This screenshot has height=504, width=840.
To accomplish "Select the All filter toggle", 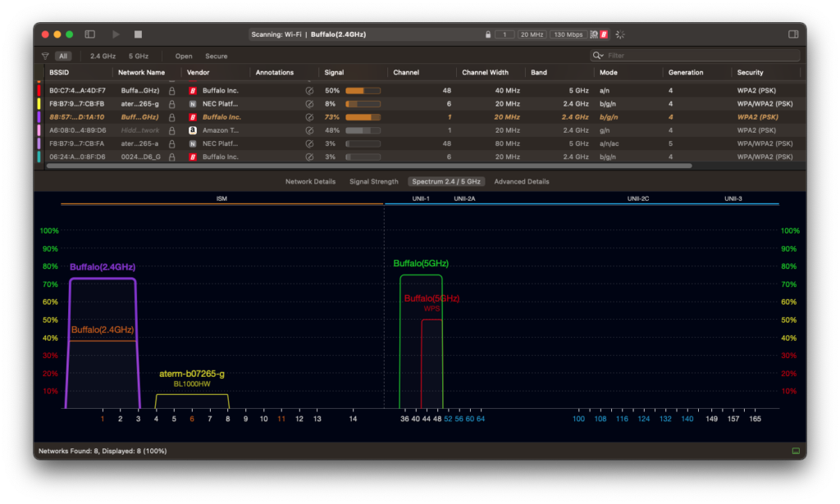I will click(63, 56).
